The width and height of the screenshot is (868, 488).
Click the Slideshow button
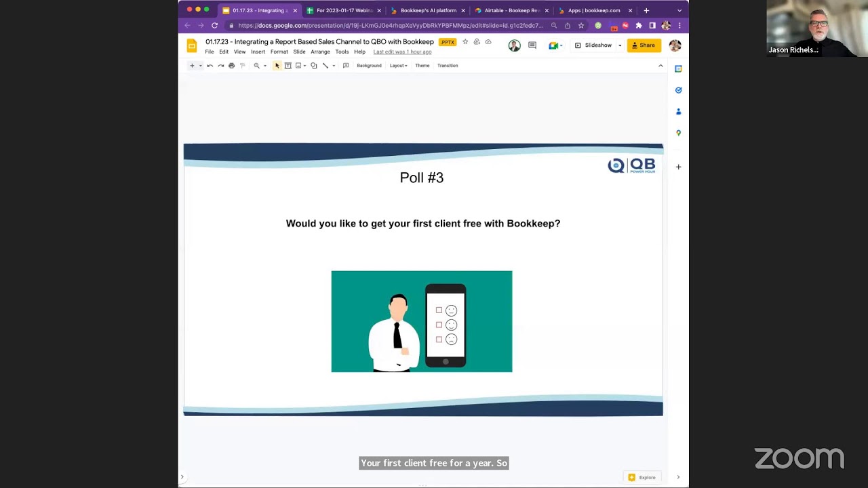click(593, 45)
